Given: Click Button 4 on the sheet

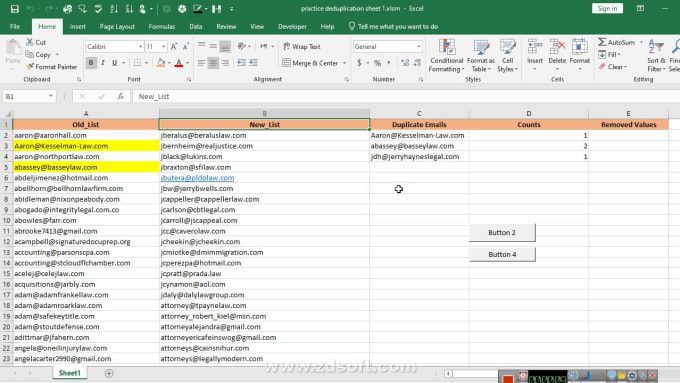Looking at the screenshot, I should point(502,254).
